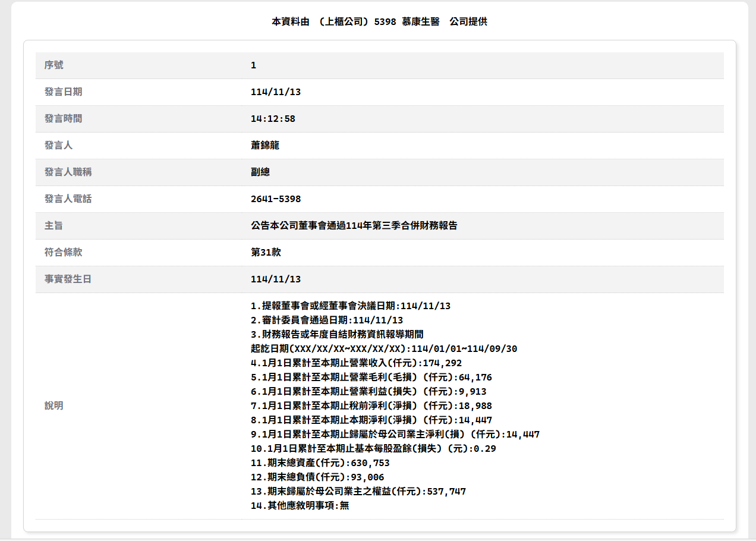Click the 審計委員會通過日期 line
This screenshot has width=756, height=541.
326,320
